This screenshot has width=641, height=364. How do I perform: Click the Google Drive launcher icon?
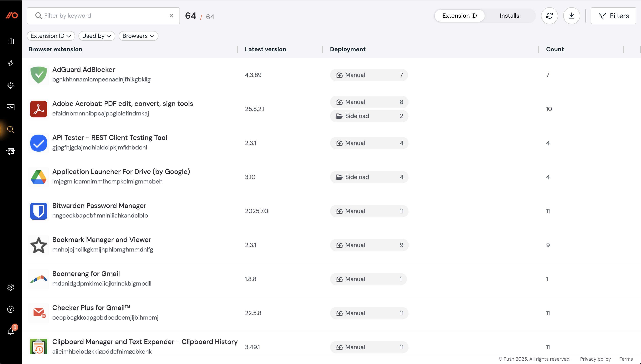pos(38,177)
